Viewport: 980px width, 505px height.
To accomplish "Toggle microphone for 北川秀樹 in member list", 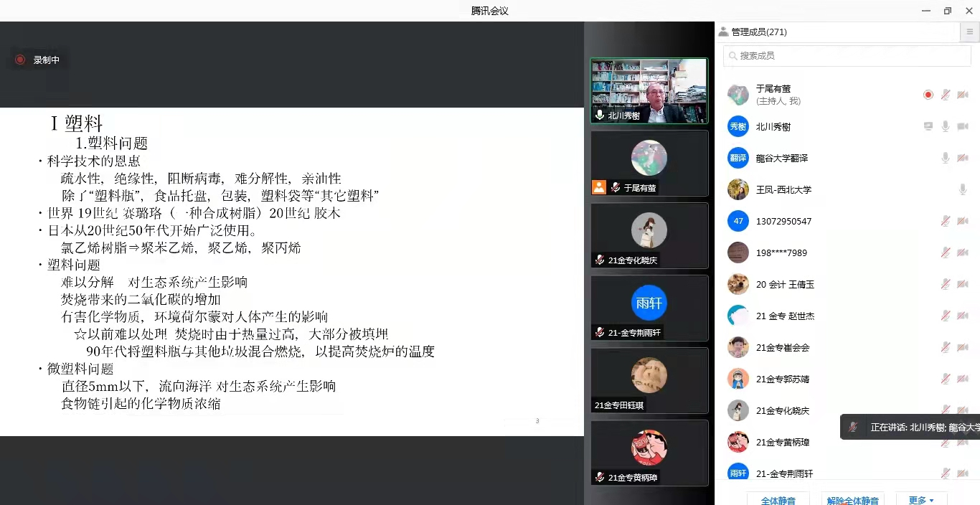I will (946, 126).
